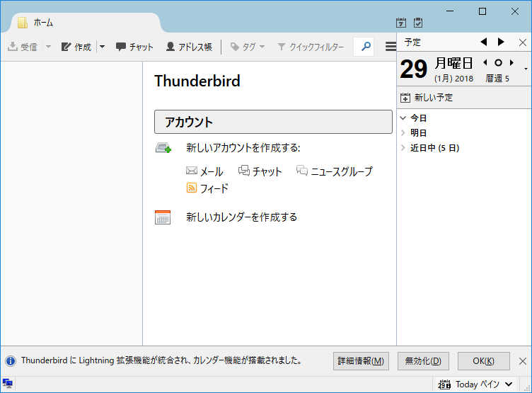Click the 作成 (Write) button

(x=76, y=47)
